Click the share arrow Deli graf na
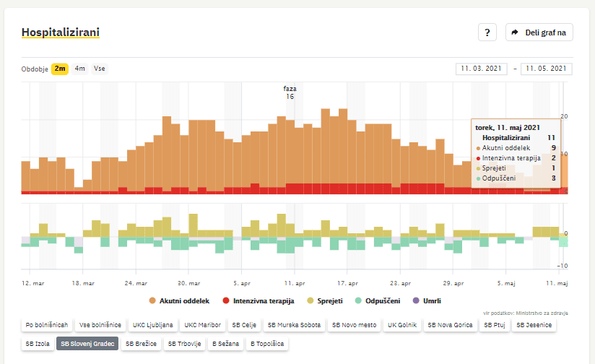Screen dimensions: 595x364 [539, 32]
